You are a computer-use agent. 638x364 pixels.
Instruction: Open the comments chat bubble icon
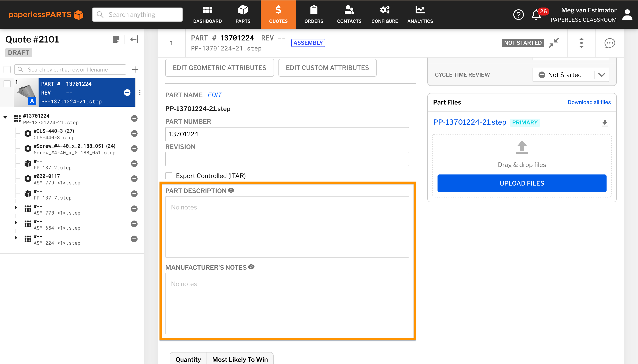[609, 43]
